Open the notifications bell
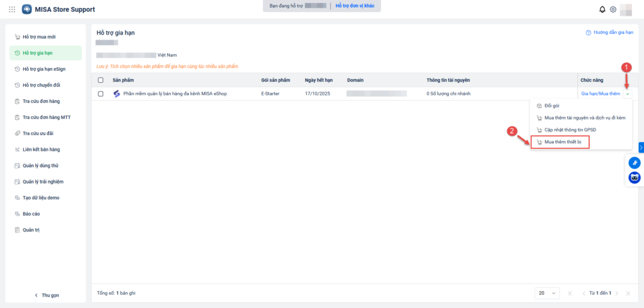 [602, 9]
